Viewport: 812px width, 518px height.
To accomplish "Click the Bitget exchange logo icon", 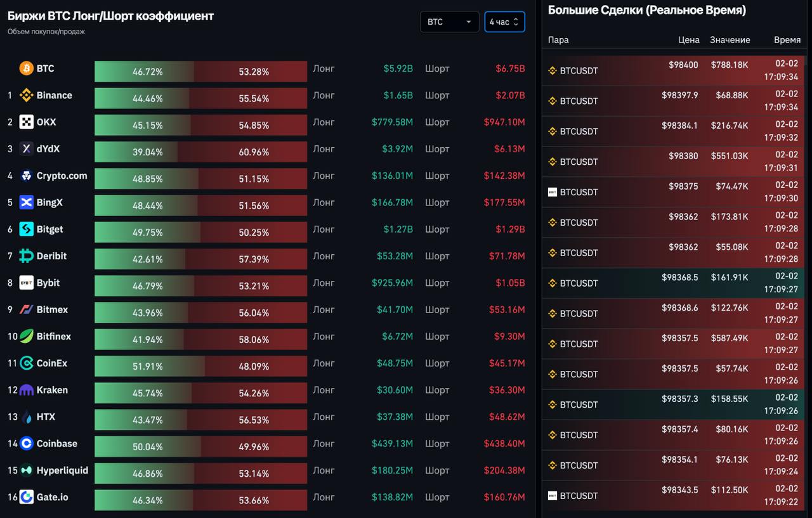I will click(x=26, y=229).
